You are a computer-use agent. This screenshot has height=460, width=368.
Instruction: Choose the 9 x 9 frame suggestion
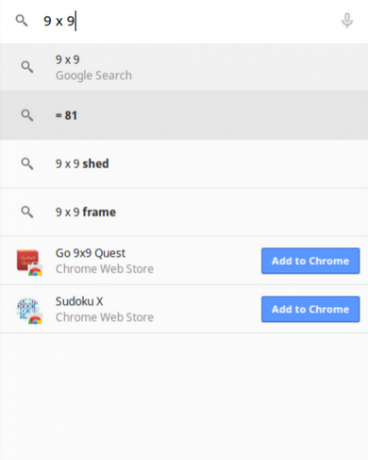184,212
